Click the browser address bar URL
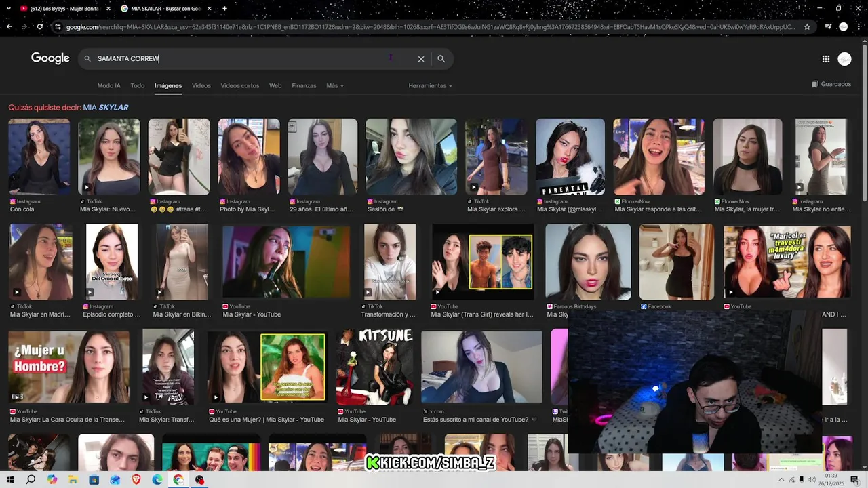The height and width of the screenshot is (488, 868). tap(431, 27)
